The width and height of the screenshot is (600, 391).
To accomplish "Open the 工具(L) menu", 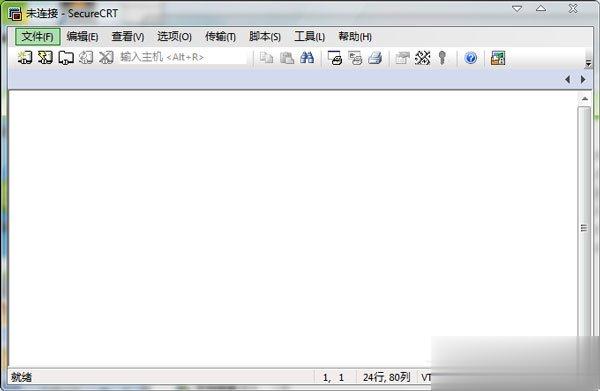I will coord(310,37).
